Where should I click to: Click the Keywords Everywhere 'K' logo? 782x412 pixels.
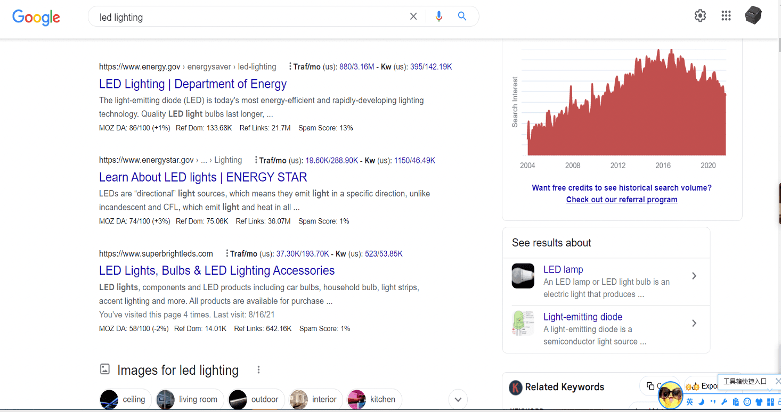click(516, 387)
